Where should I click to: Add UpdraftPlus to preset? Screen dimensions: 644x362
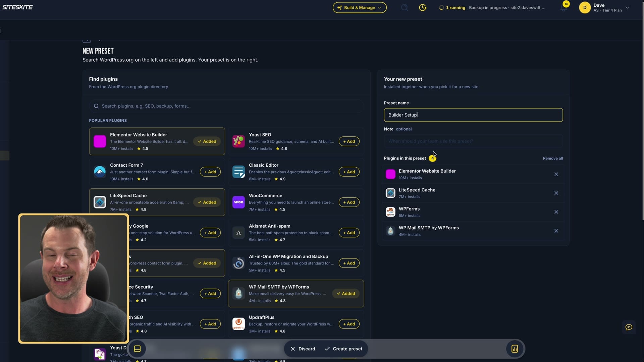349,324
